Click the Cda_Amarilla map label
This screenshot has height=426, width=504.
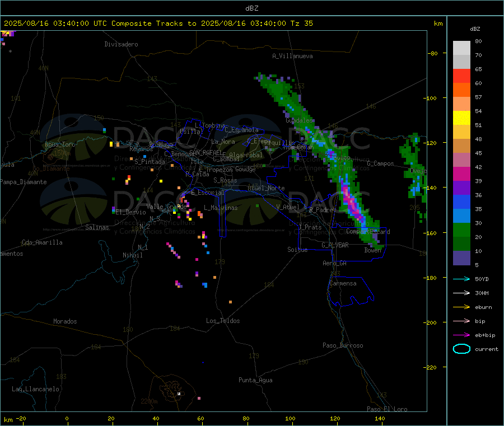[x=42, y=242]
